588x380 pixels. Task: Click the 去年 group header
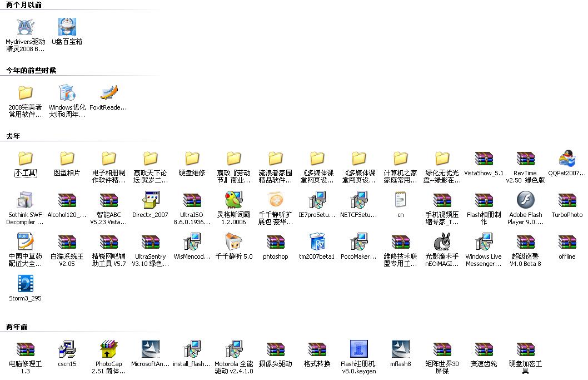(x=13, y=136)
